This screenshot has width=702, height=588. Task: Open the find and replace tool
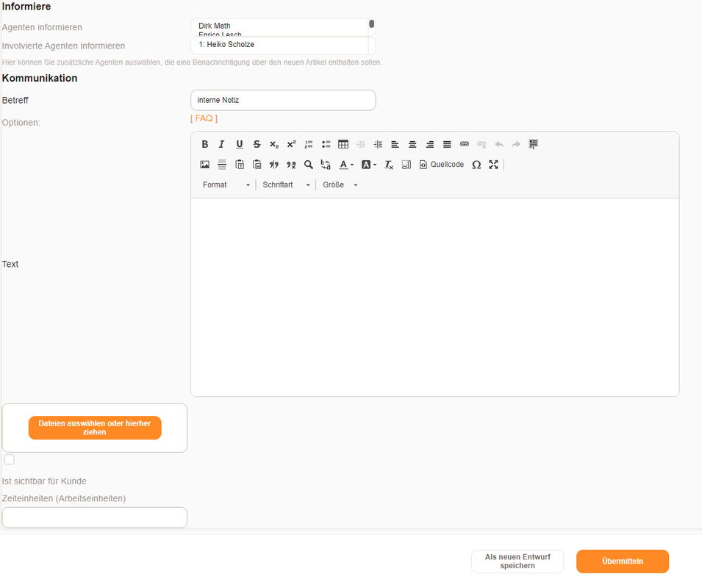[x=326, y=165]
